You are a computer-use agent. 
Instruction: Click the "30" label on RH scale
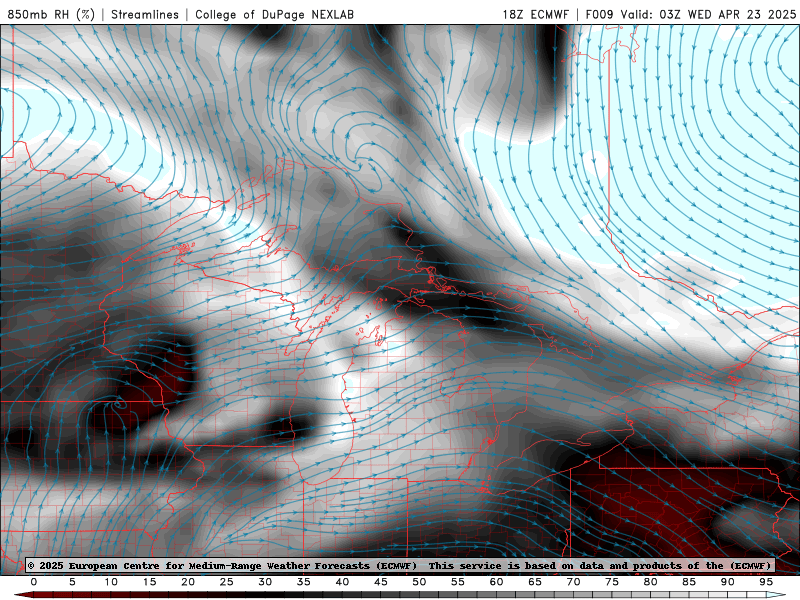pos(265,582)
